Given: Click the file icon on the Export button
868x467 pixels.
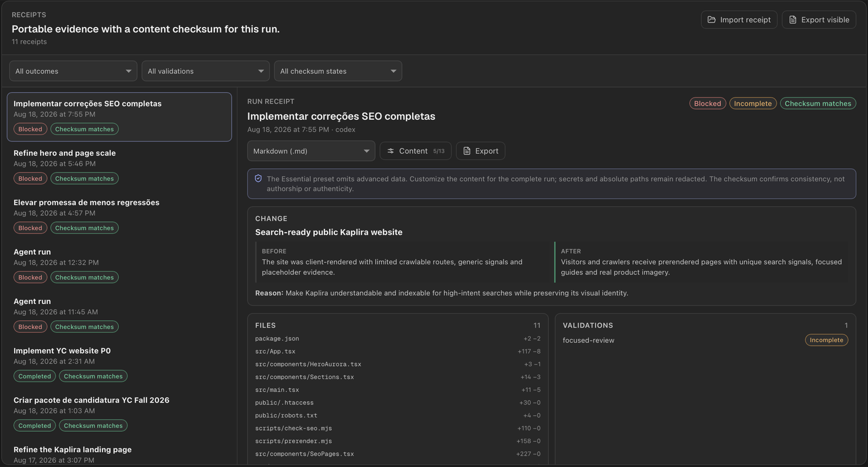Looking at the screenshot, I should click(x=467, y=151).
